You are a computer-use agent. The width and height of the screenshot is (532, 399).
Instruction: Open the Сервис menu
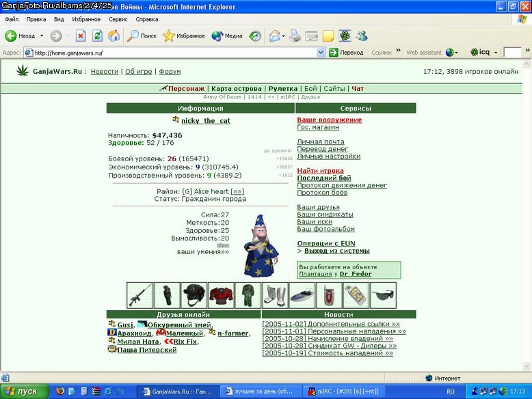coord(118,19)
